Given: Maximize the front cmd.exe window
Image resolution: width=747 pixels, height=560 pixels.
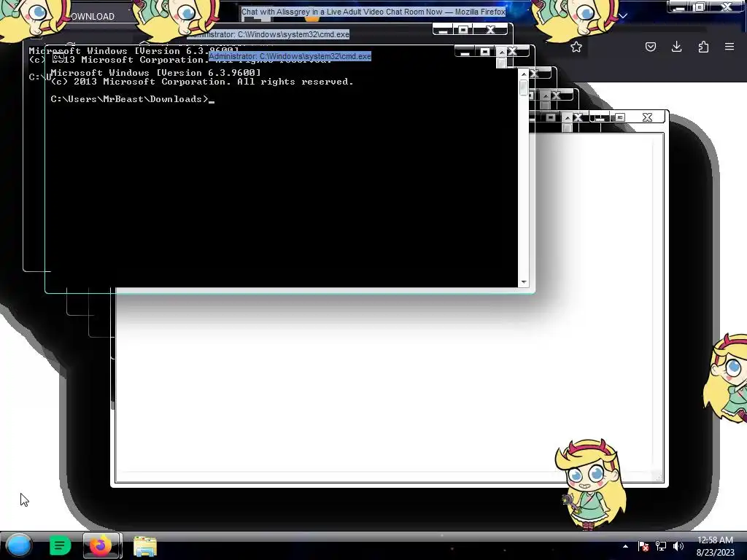Looking at the screenshot, I should [x=485, y=52].
